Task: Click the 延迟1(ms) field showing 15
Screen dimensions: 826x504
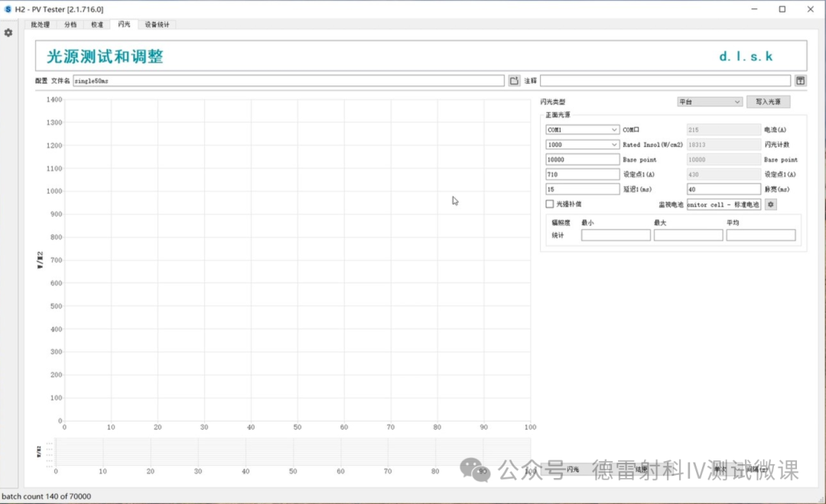Action: coord(582,189)
